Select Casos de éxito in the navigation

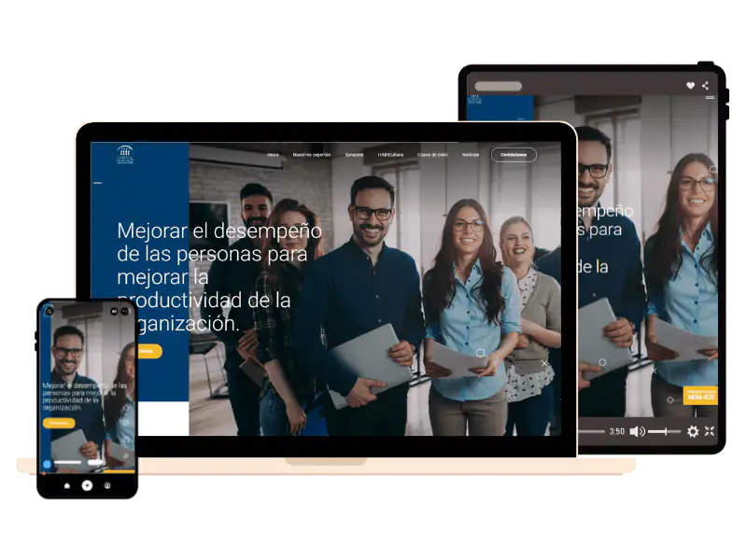click(432, 155)
